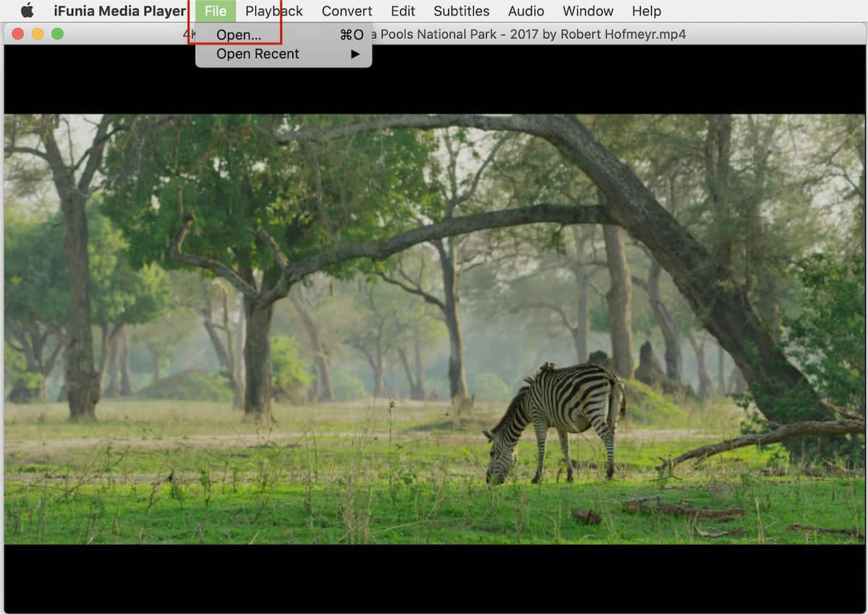This screenshot has height=614, width=868.
Task: Open the Subtitles menu
Action: [461, 11]
